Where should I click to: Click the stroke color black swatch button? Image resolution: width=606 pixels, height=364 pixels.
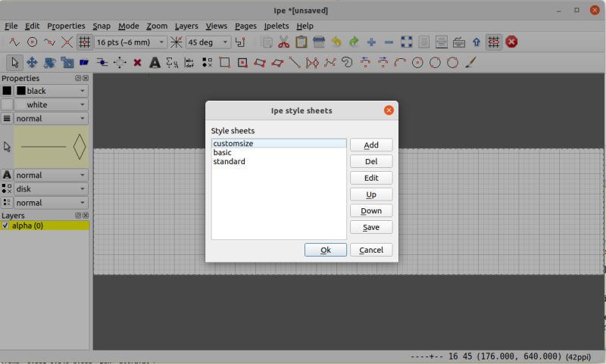tap(7, 91)
